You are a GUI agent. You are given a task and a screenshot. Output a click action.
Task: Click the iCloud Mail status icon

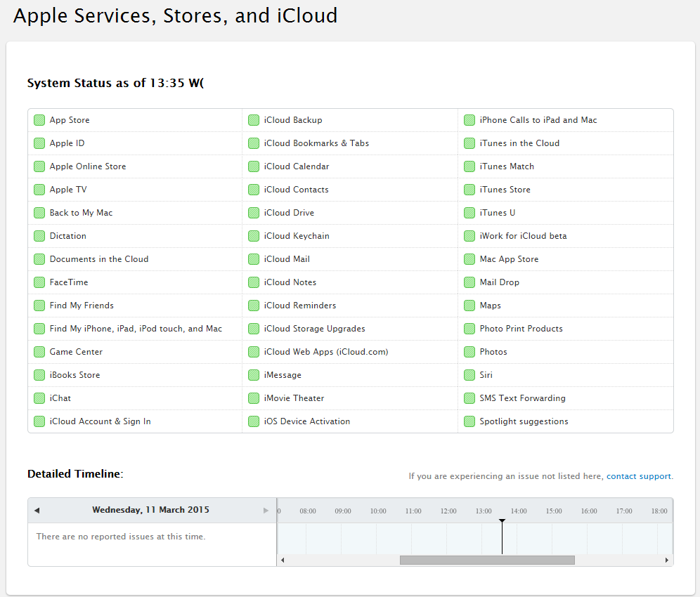[x=254, y=259]
